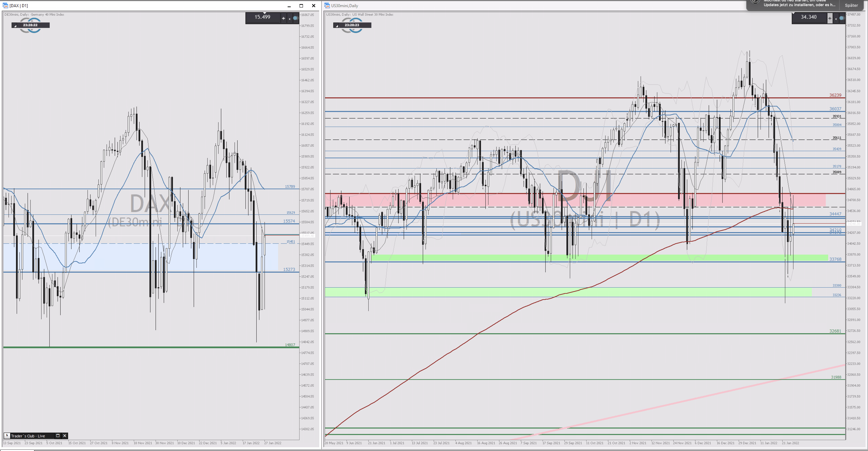This screenshot has width=868, height=451.
Task: Click the [DAX | D1] window title
Action: coord(19,6)
